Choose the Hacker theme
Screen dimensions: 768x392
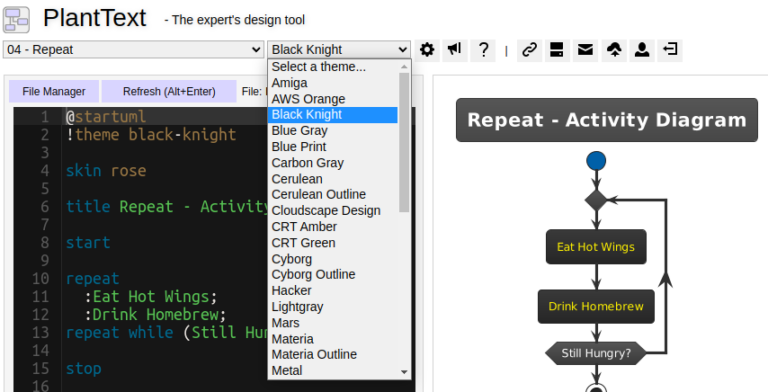tap(333, 291)
